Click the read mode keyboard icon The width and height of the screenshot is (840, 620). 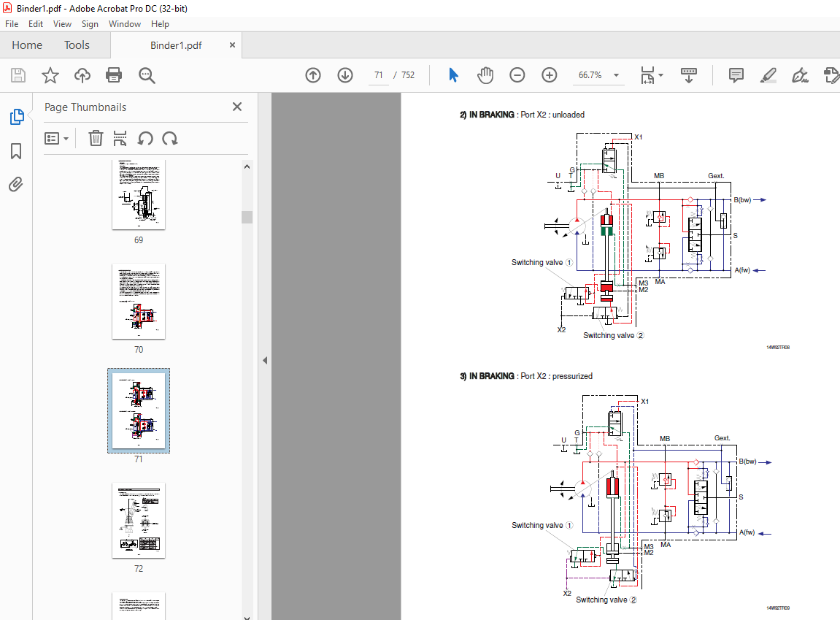coord(688,75)
